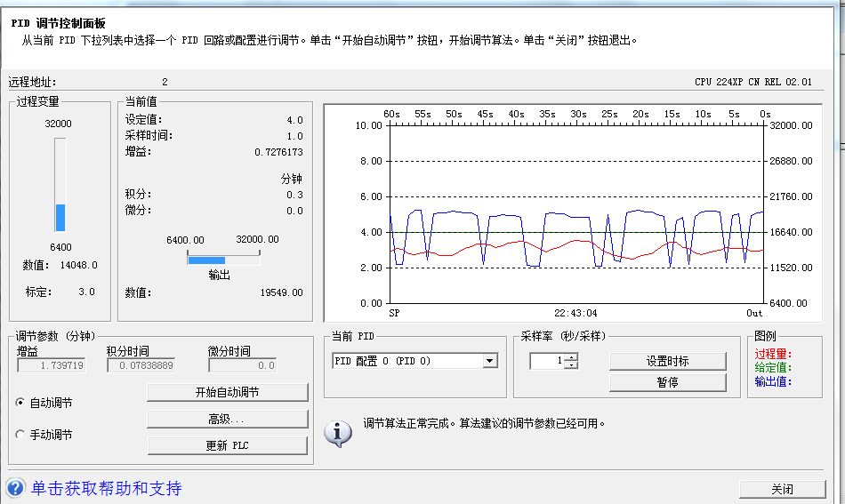Click the 增益 tuning parameter field
The width and height of the screenshot is (845, 504).
tap(52, 365)
